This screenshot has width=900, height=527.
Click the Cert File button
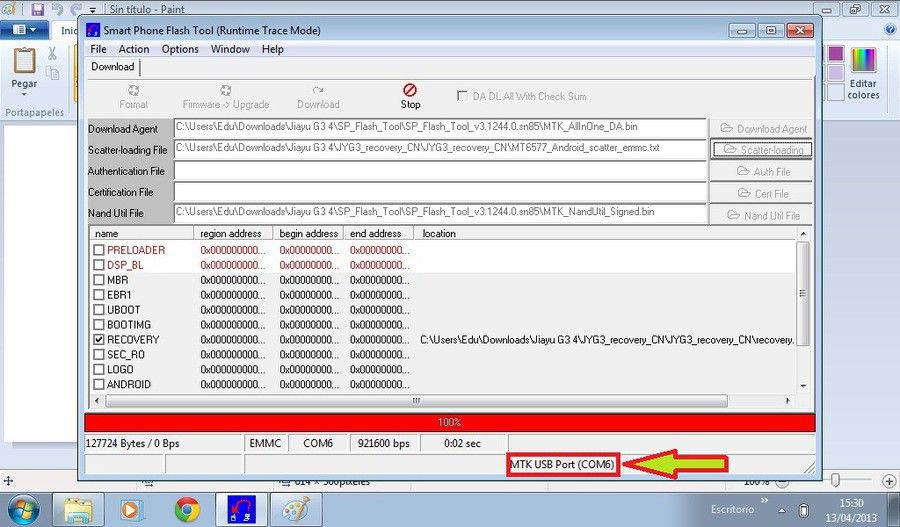click(x=762, y=193)
